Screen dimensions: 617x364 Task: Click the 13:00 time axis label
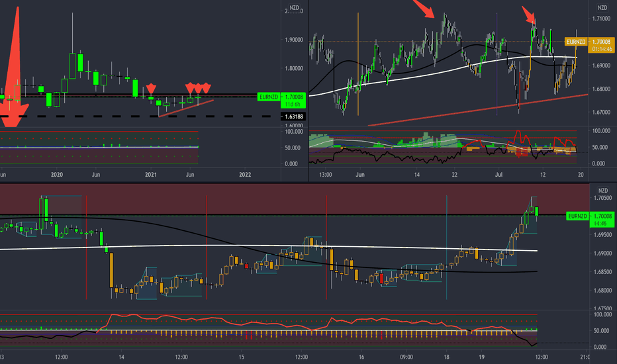(x=326, y=175)
